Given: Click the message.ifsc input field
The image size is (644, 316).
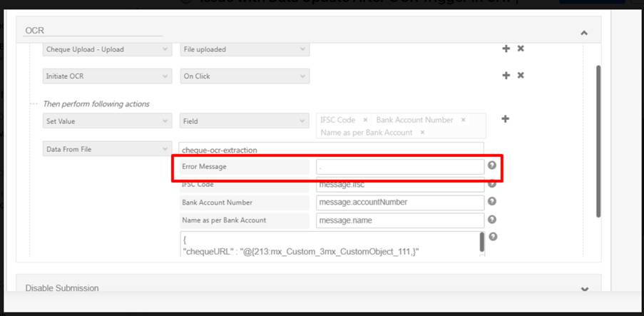Looking at the screenshot, I should (x=400, y=185).
